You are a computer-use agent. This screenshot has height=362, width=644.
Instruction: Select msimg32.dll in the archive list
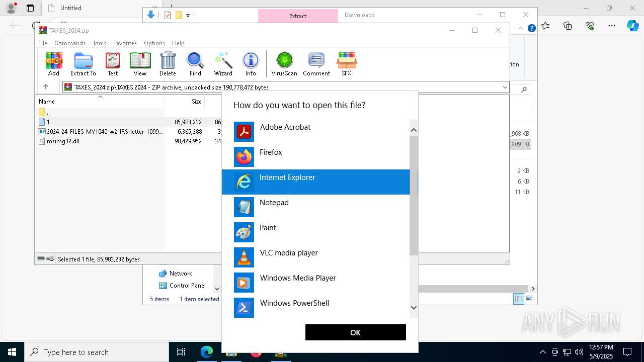[x=59, y=141]
